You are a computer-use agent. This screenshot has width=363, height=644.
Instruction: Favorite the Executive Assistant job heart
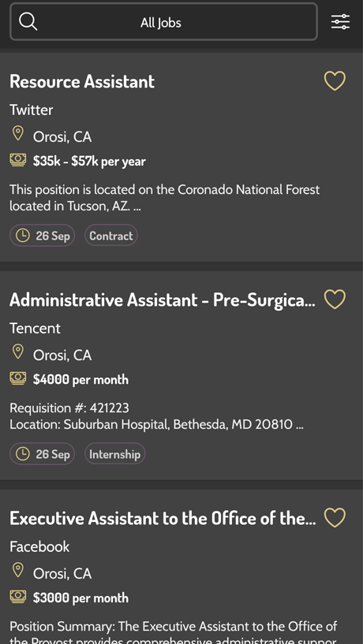point(335,518)
